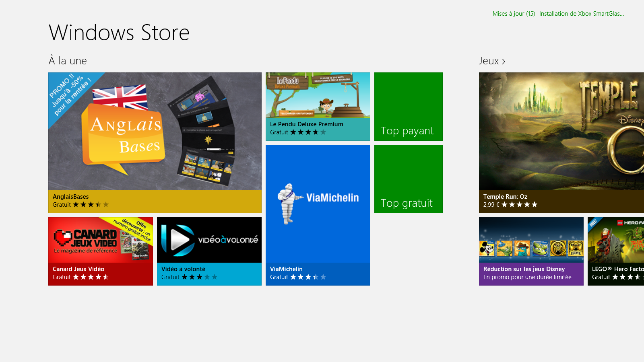Open the Temple Run: Oz game tile
644x362 pixels.
[x=561, y=143]
